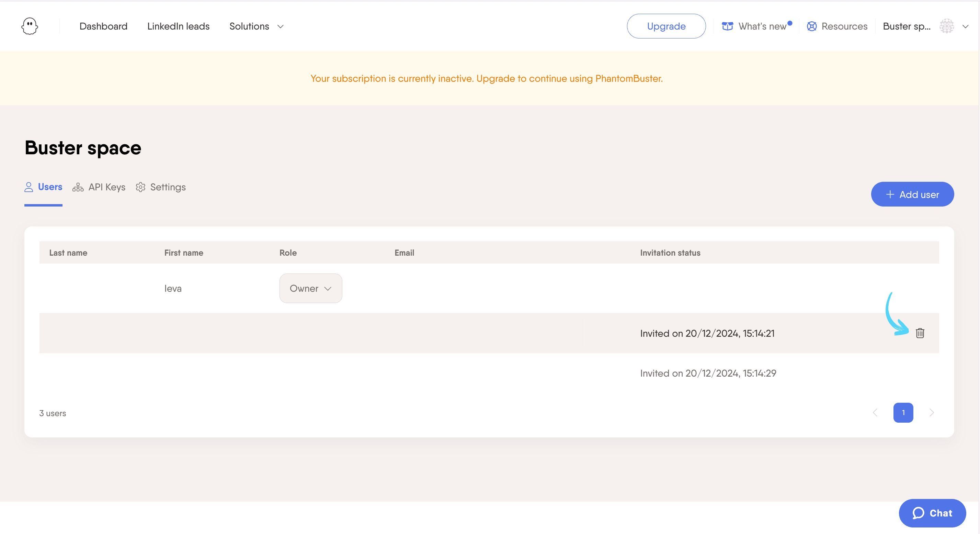980x534 pixels.
Task: Click the PhantomBuster ghost logo
Action: (29, 26)
